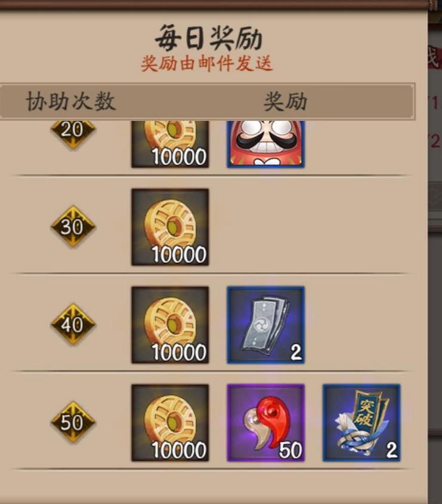This screenshot has height=504, width=442.
Task: Select the 10000 gold coin in the 40 row
Action: coord(170,325)
